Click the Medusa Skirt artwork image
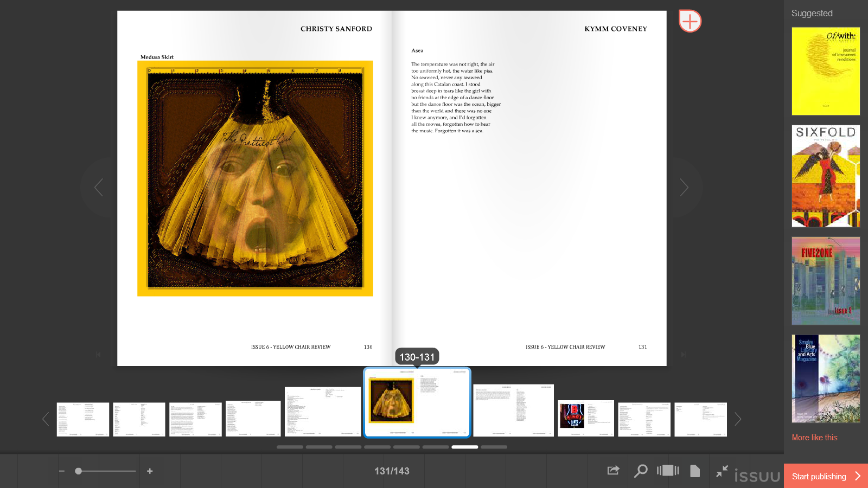The height and width of the screenshot is (488, 868). coord(255,178)
